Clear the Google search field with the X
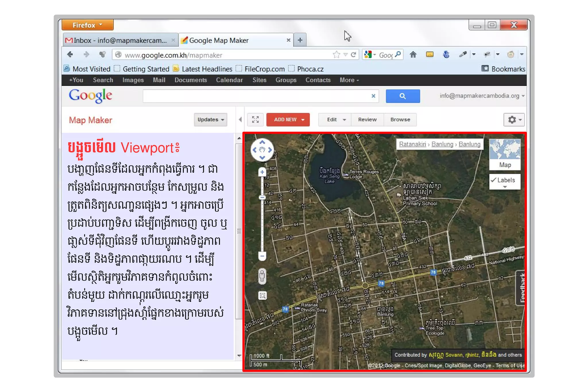 [373, 96]
